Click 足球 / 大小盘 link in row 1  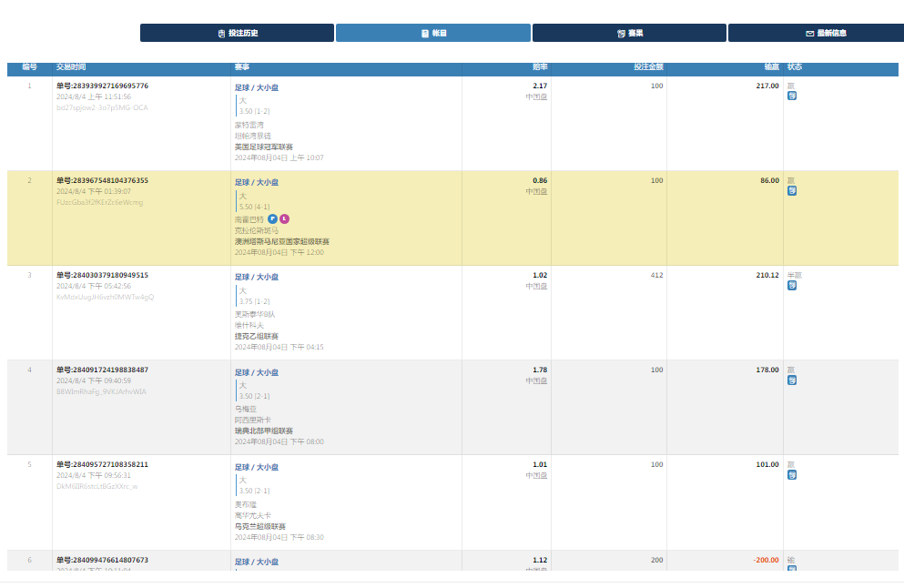[x=257, y=87]
